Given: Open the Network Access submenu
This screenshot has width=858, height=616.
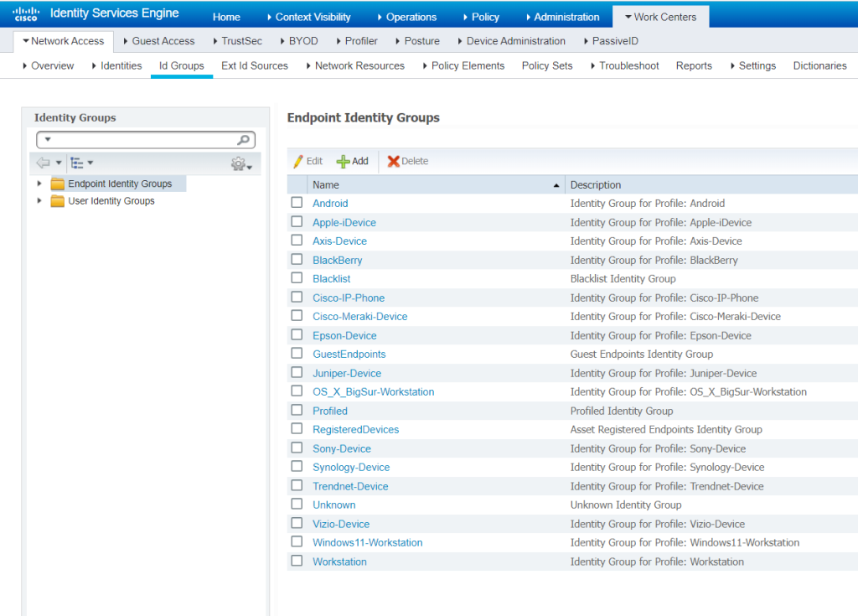Looking at the screenshot, I should (63, 41).
